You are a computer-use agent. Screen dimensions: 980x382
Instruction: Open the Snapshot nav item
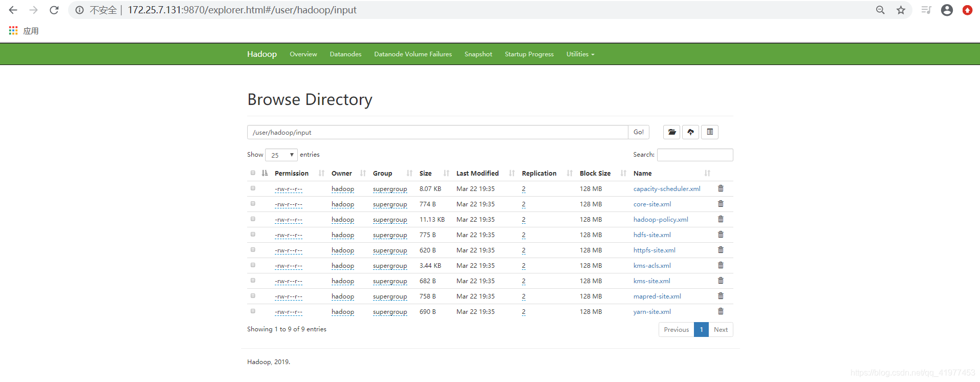(478, 54)
